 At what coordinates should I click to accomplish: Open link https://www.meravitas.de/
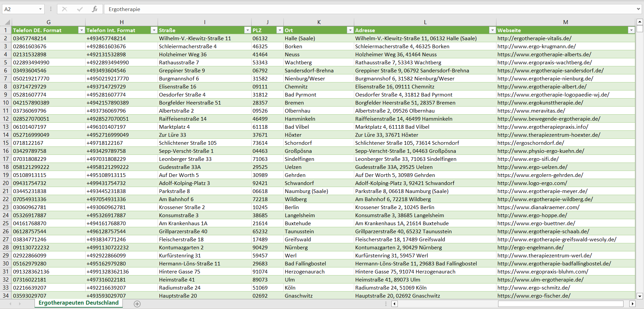pyautogui.click(x=531, y=111)
